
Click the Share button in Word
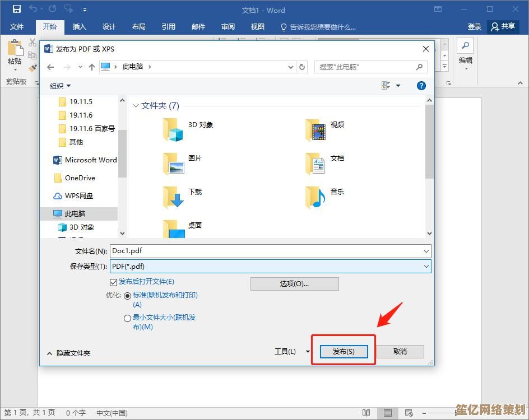click(503, 27)
